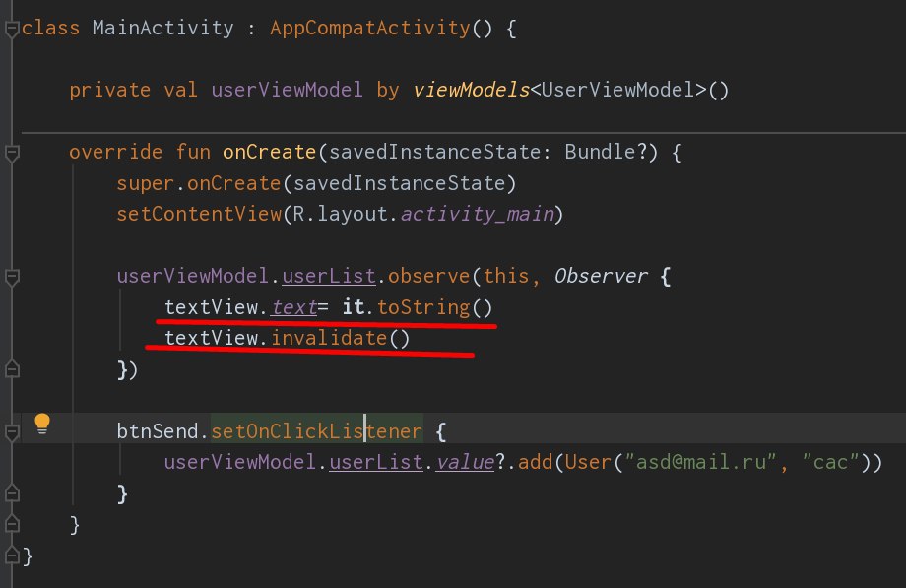Click userList in the add user line
Screen dimensions: 906x588
coord(376,462)
